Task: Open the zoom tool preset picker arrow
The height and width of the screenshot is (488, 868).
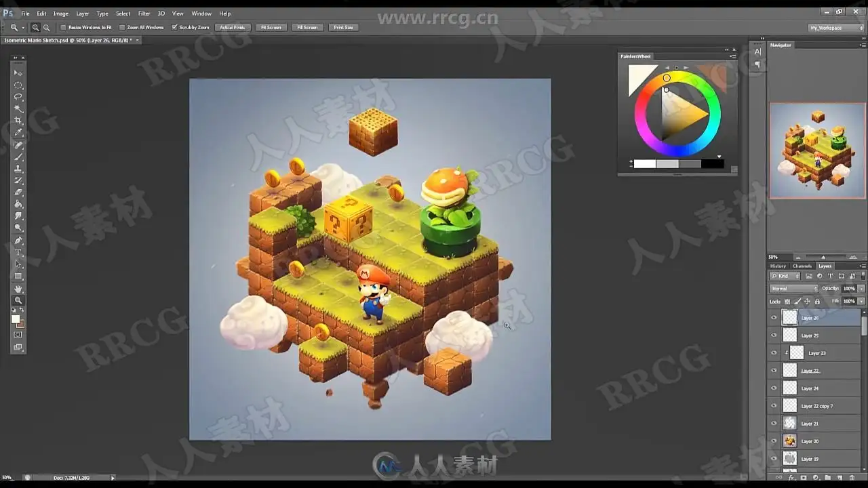Action: [x=22, y=28]
